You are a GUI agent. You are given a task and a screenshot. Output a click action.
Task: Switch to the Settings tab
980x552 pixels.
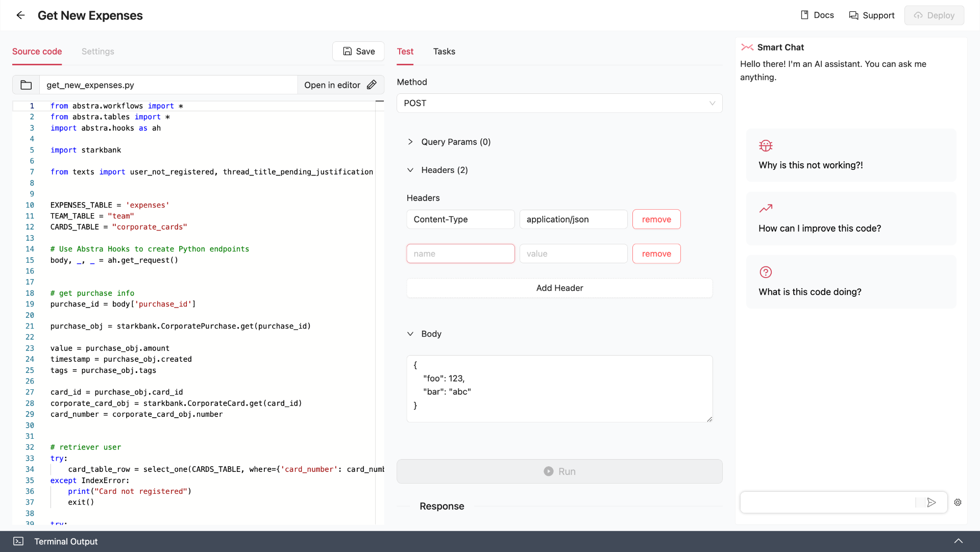point(97,52)
